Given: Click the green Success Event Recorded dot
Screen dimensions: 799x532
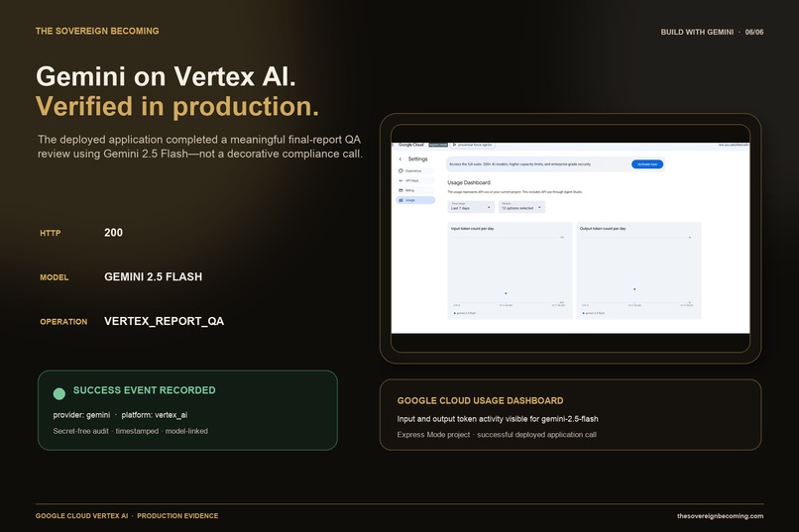Looking at the screenshot, I should tap(59, 393).
